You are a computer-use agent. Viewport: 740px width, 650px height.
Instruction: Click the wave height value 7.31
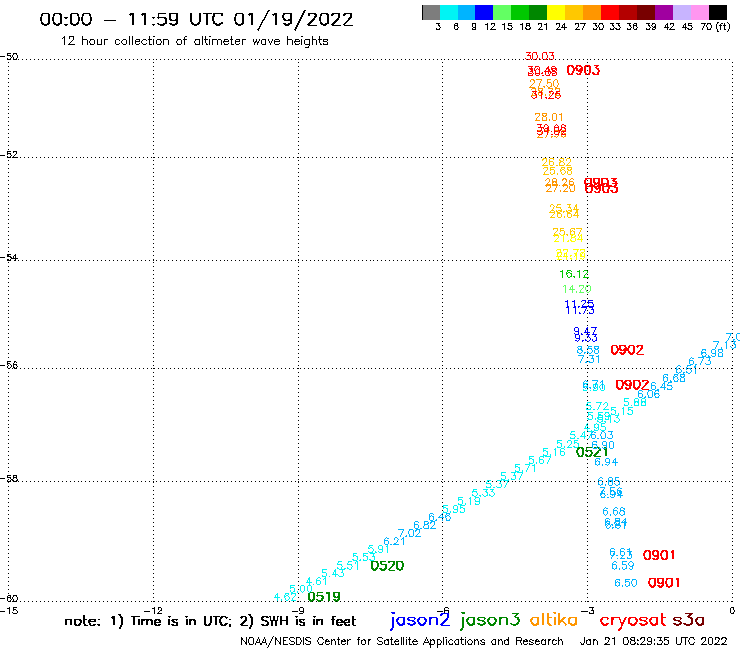[589, 359]
